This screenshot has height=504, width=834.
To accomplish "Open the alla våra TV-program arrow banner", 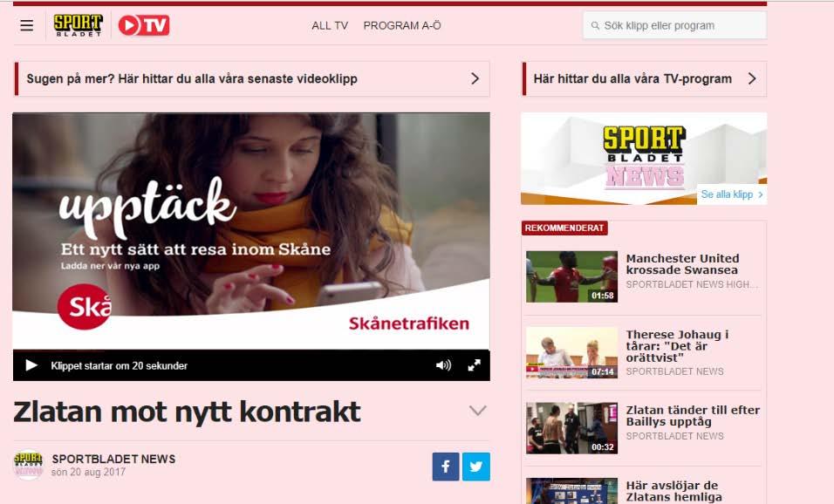I will click(x=645, y=78).
